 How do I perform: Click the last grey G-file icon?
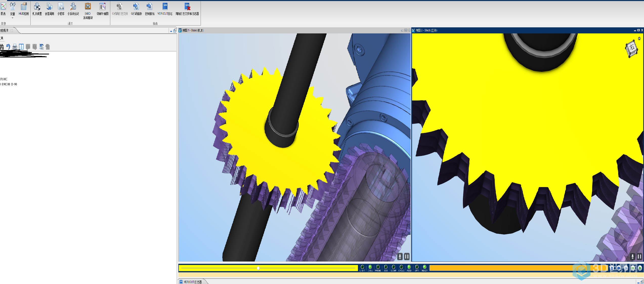pos(48,47)
